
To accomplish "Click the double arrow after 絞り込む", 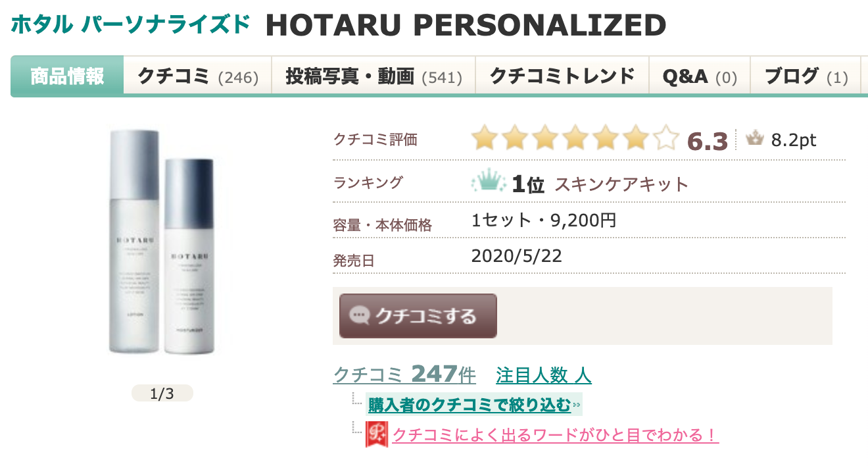I will 576,405.
